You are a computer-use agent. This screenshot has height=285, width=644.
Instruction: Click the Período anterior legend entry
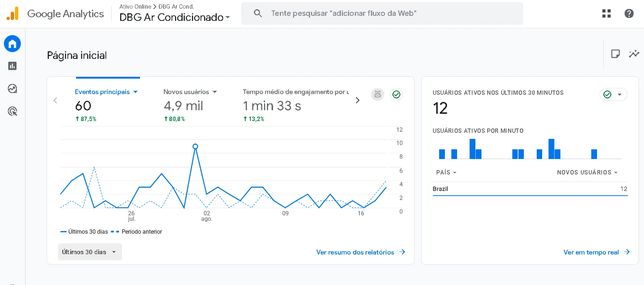coord(137,232)
